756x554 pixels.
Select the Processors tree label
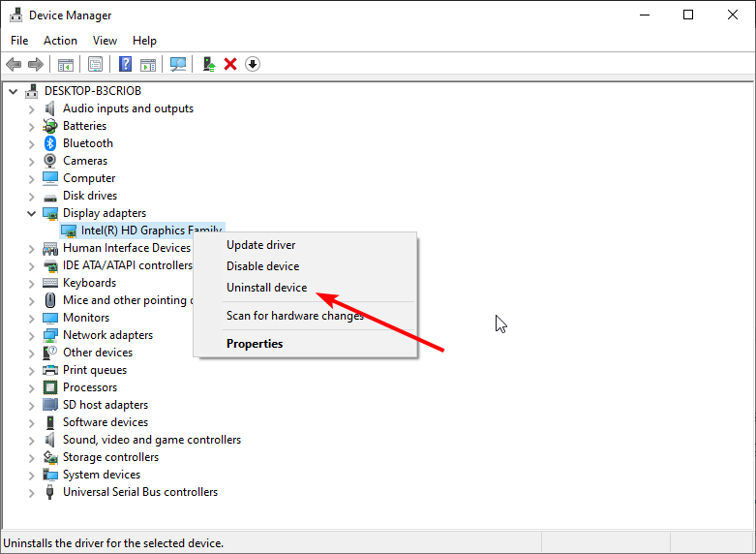tap(90, 387)
